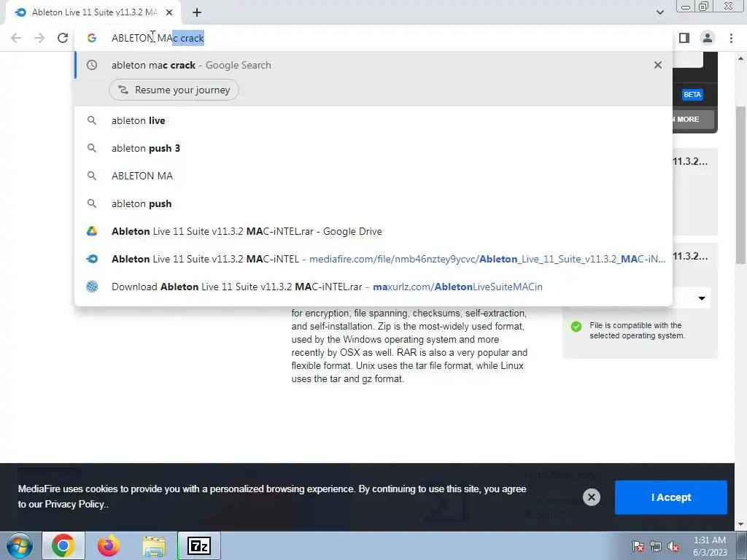
Task: Open the operating system dropdown arrow
Action: (702, 298)
